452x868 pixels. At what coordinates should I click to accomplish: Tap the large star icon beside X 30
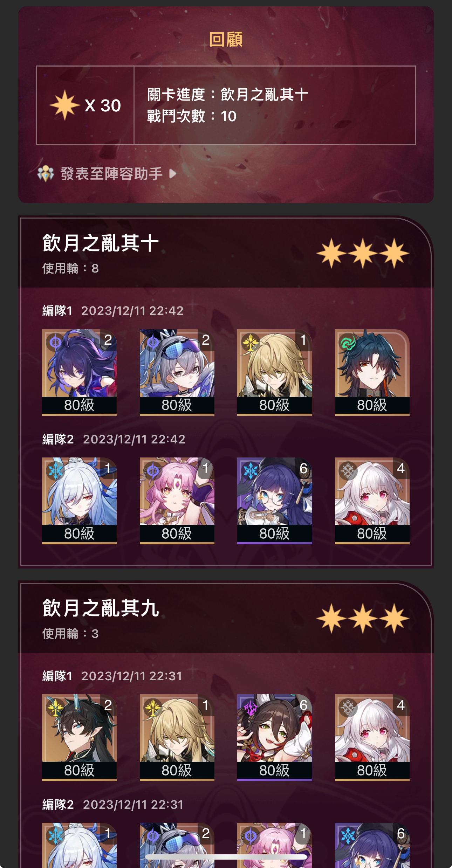64,105
